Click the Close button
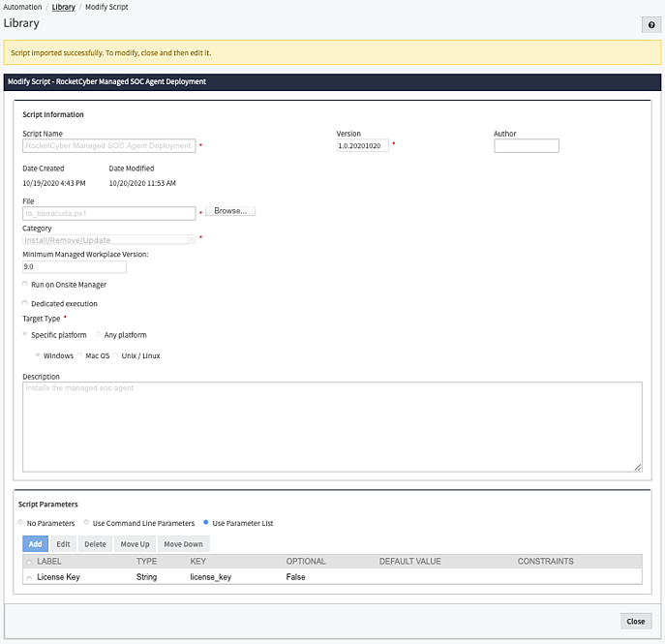The width and height of the screenshot is (665, 644). [636, 621]
